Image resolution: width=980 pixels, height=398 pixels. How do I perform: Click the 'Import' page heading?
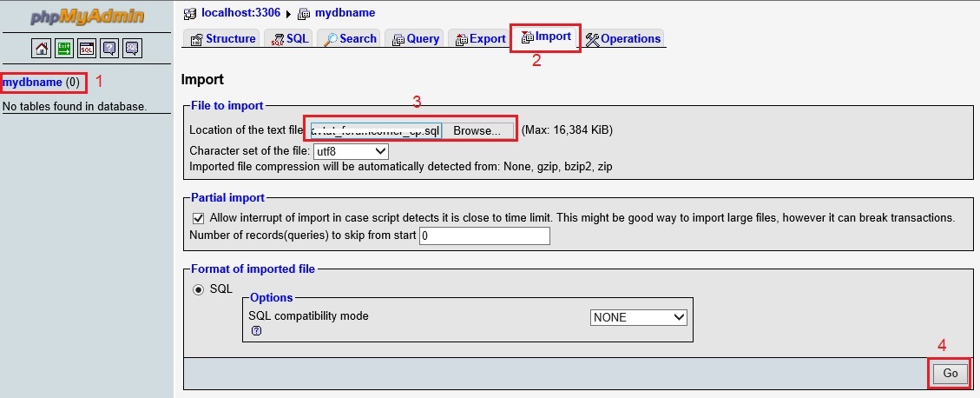point(202,79)
